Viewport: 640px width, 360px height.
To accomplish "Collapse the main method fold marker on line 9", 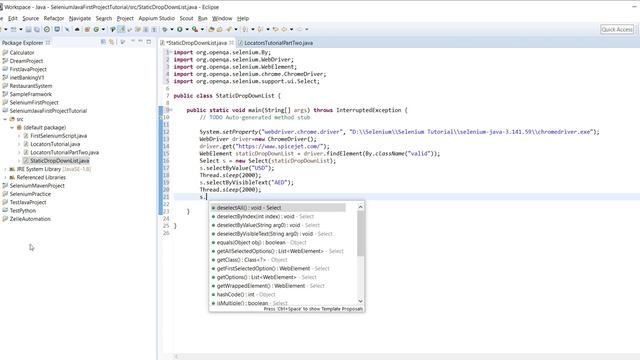I will tap(171, 110).
